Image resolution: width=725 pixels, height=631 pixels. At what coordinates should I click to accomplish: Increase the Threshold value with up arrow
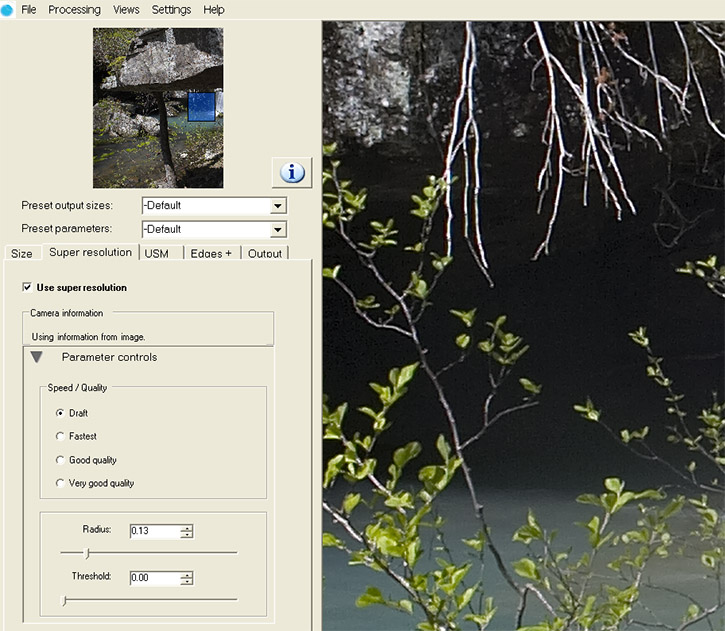(187, 575)
